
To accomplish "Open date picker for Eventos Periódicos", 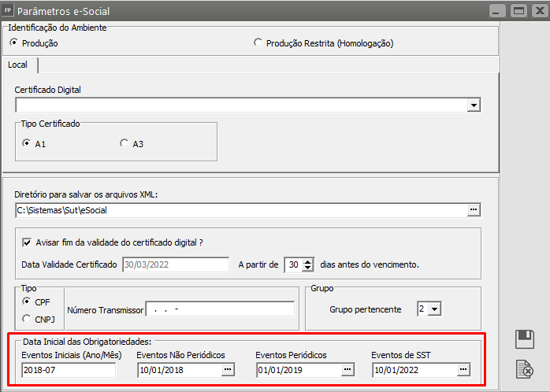I will (346, 370).
